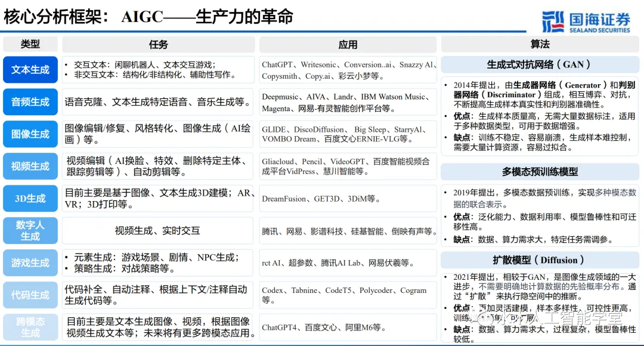Click the 优点：泛化能力 bullet
Viewport: 644px width, 346px height.
click(540, 221)
